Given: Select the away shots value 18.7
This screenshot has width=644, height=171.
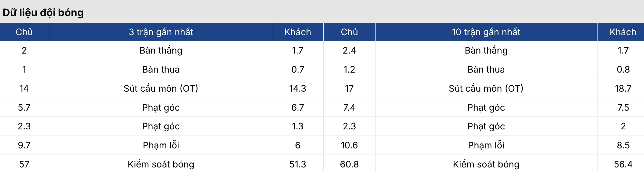Looking at the screenshot, I should [x=623, y=88].
